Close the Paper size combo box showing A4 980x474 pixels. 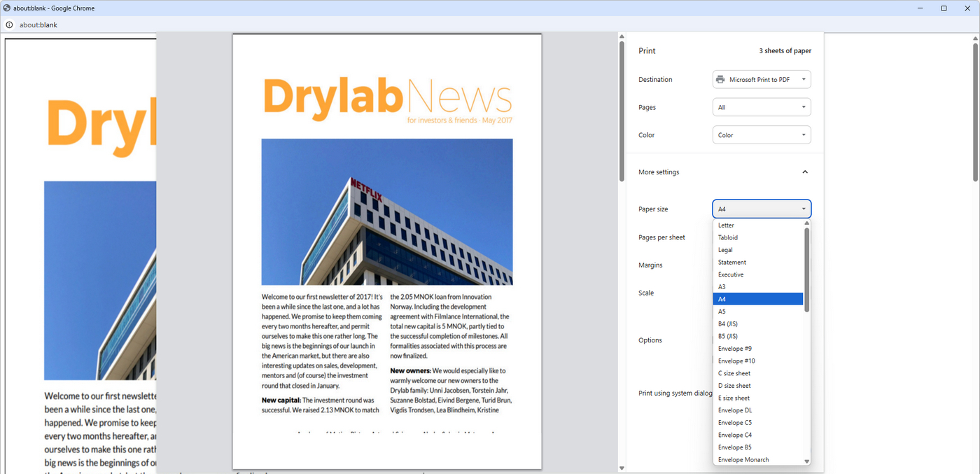tap(762, 209)
